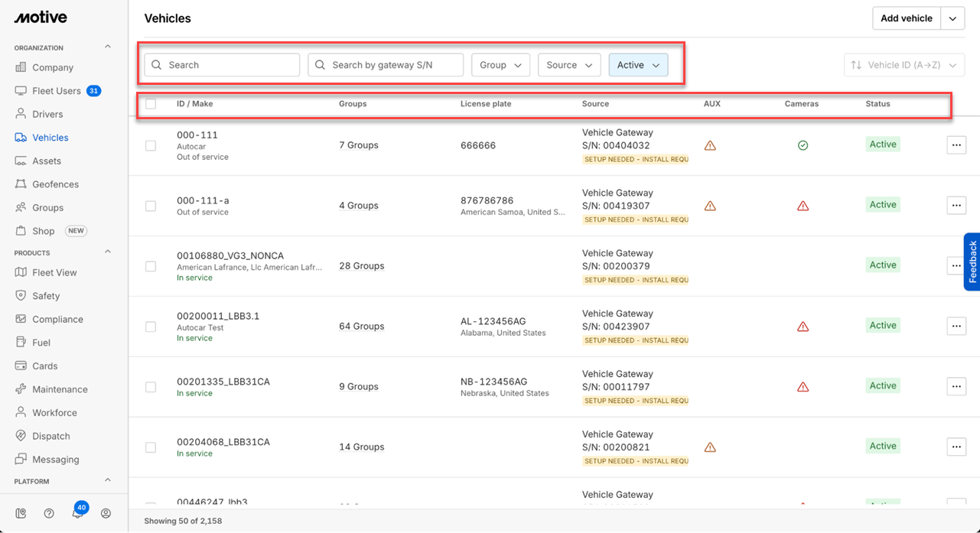This screenshot has height=533, width=980.
Task: Collapse the Organization sidebar section
Action: (x=108, y=47)
